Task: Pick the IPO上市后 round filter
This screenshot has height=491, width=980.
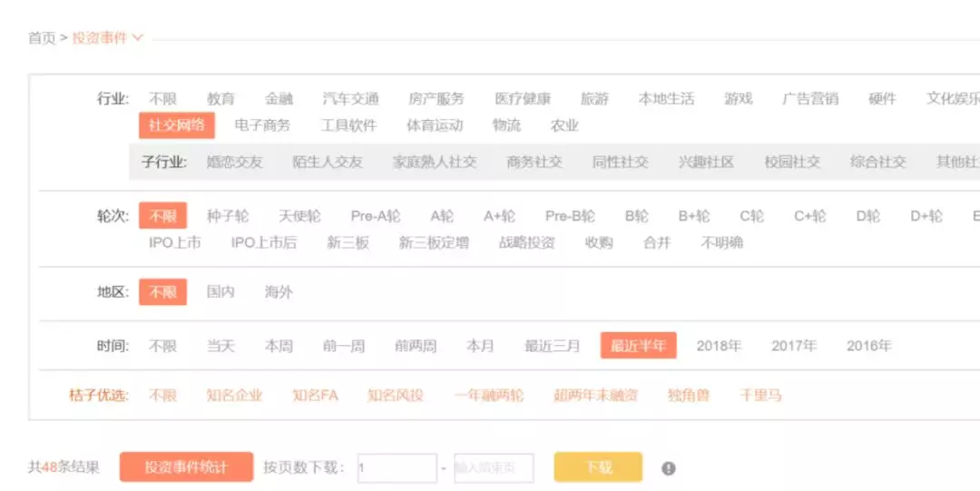Action: 264,242
